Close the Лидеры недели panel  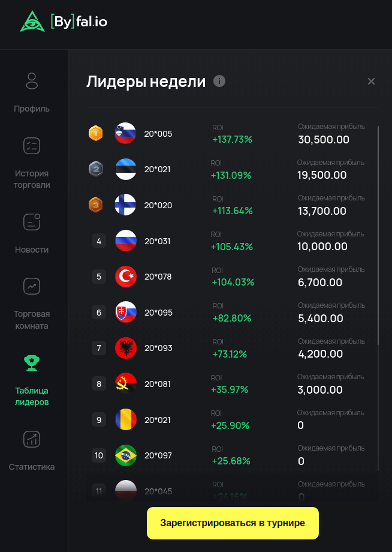(371, 82)
